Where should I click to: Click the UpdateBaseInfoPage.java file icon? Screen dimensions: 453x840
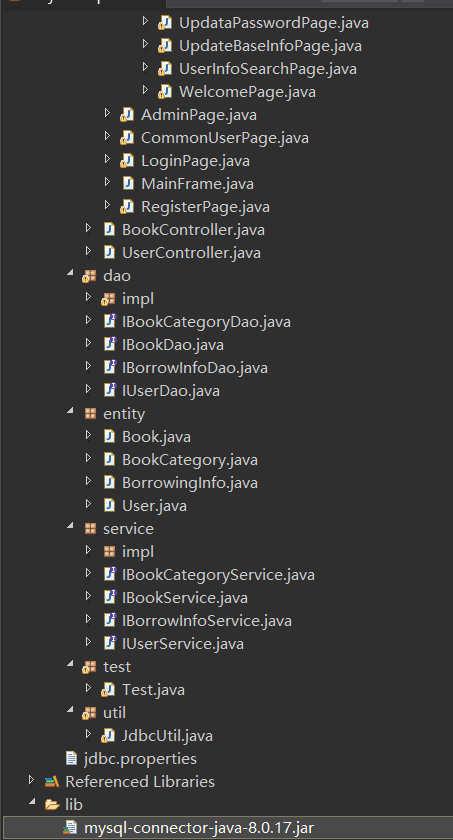click(x=165, y=46)
